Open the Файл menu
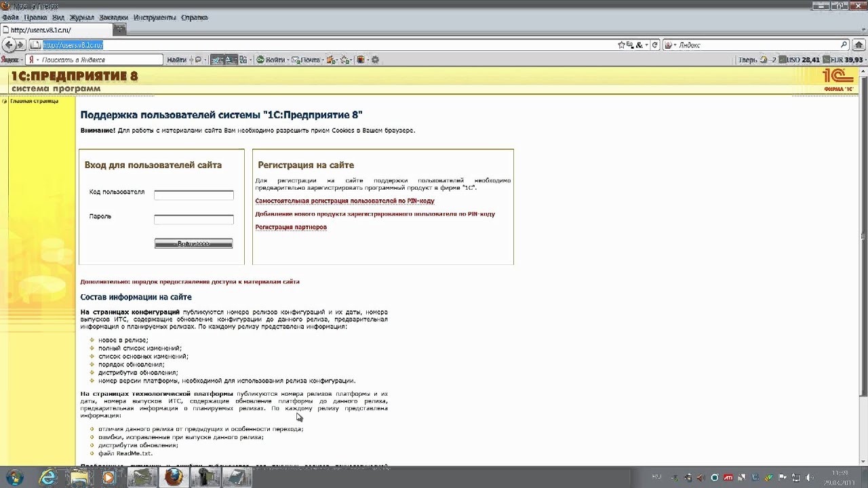 coord(10,18)
